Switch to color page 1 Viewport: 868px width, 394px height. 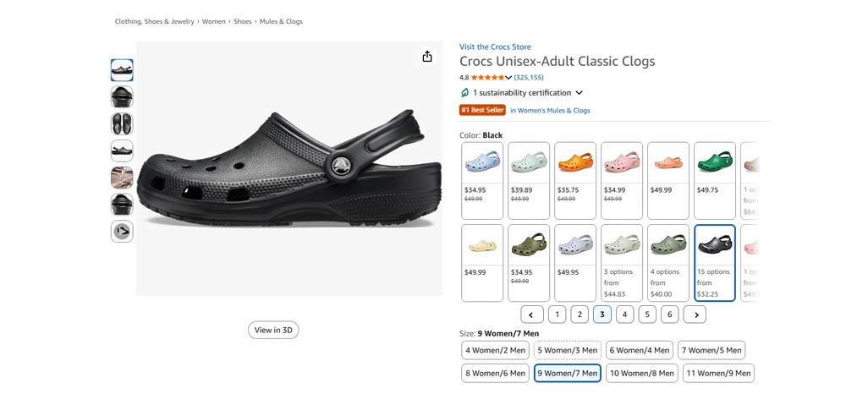pos(557,315)
